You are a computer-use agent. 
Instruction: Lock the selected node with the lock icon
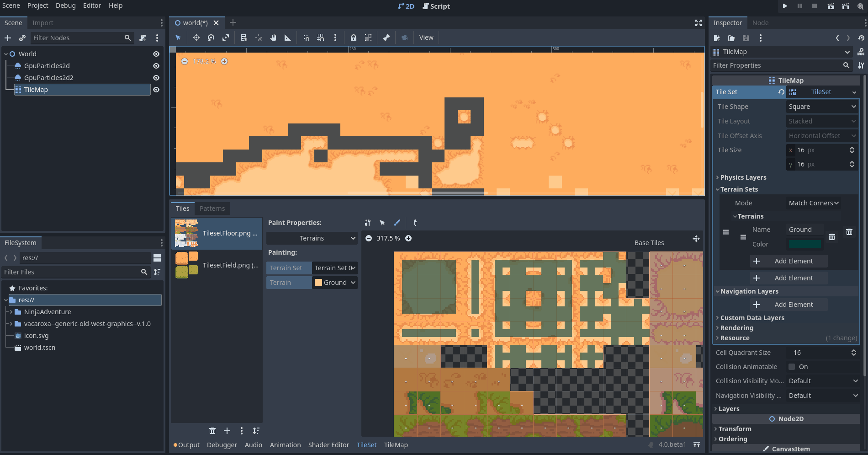click(x=353, y=37)
